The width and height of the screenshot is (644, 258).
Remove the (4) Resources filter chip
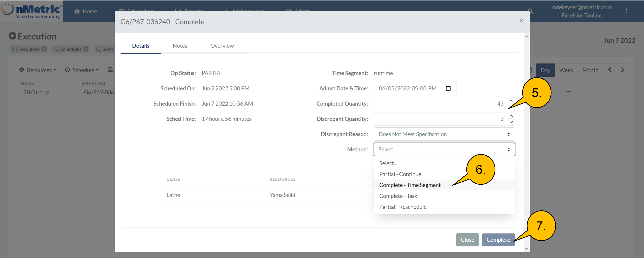tap(44, 49)
